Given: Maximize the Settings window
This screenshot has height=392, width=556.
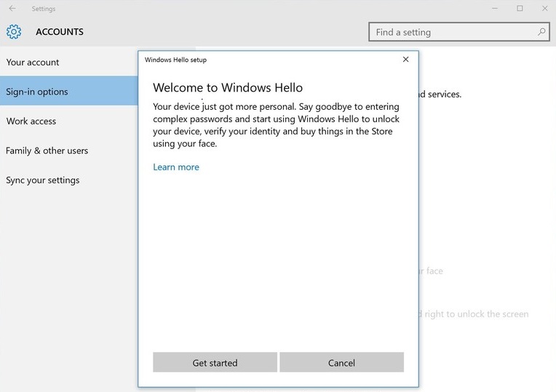Looking at the screenshot, I should tap(520, 8).
